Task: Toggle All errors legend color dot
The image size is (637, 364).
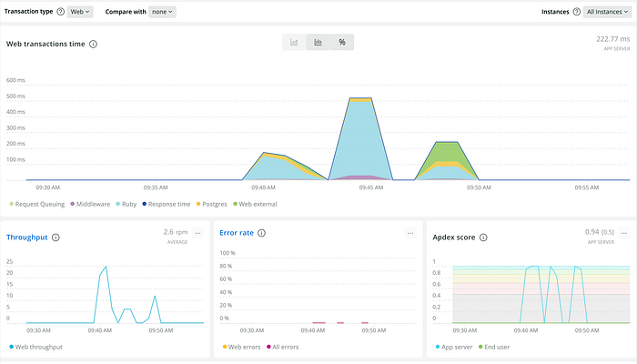Action: [x=268, y=347]
